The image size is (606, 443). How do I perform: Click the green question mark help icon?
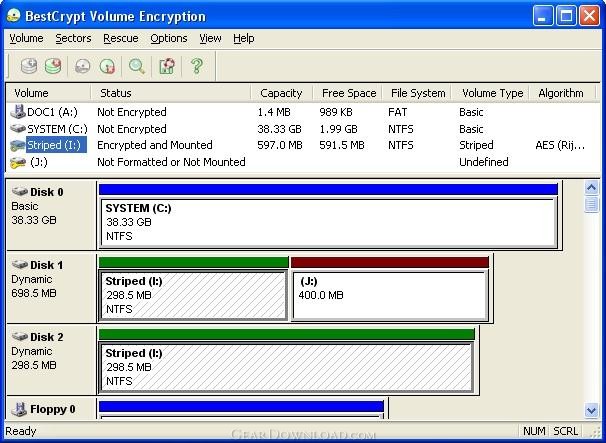coord(197,66)
